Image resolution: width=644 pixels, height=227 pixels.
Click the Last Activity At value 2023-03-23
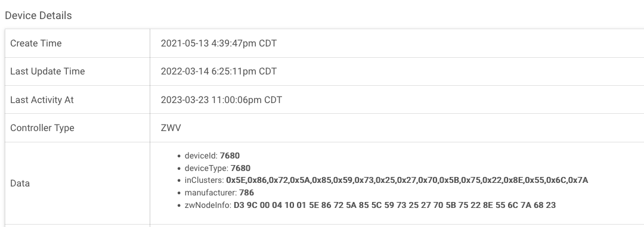pyautogui.click(x=221, y=99)
